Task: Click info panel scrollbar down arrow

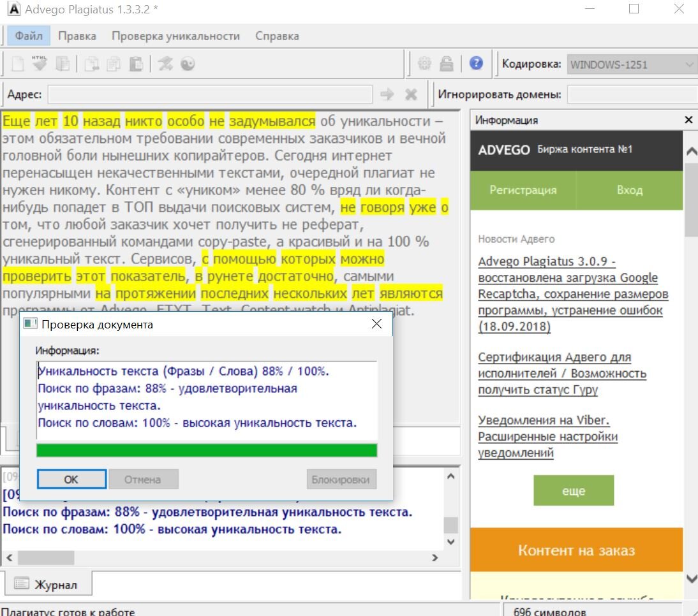Action: coord(692,578)
